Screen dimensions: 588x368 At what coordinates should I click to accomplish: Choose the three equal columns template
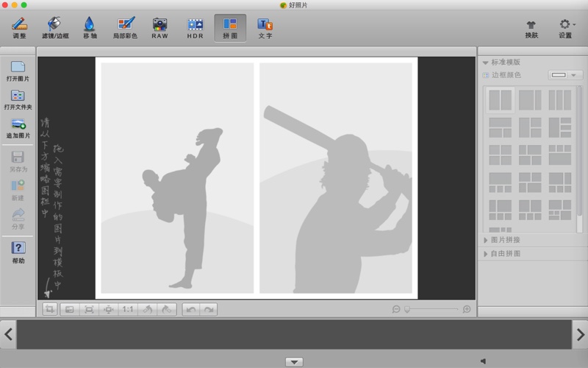pos(560,100)
